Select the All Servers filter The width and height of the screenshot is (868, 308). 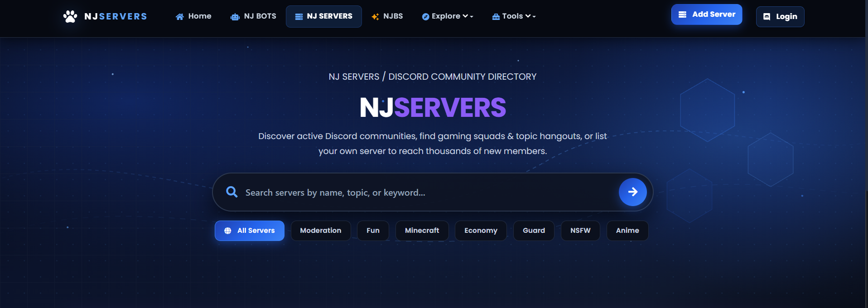pos(250,231)
